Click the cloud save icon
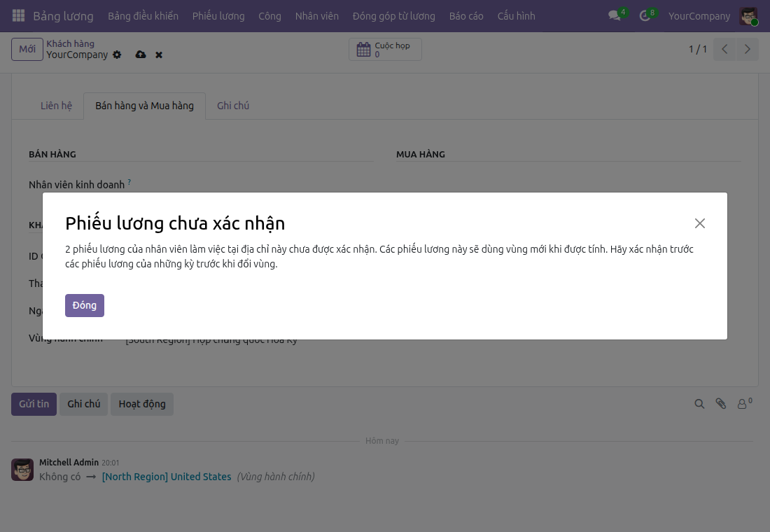Screen dimensions: 770x532 (x=141, y=55)
